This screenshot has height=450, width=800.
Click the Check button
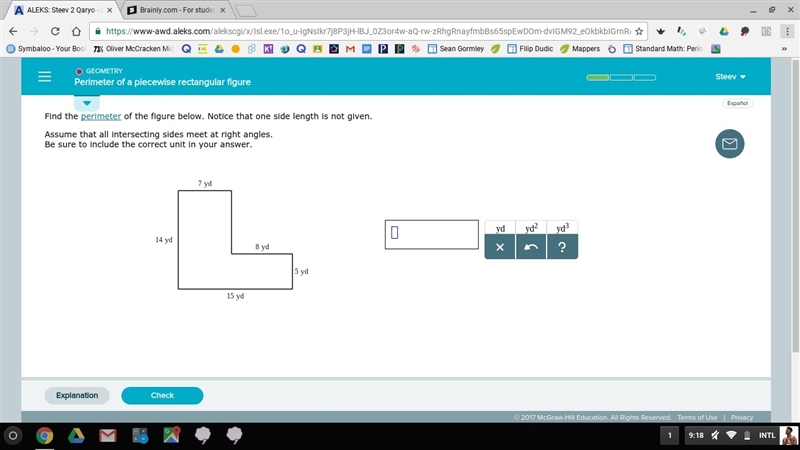pos(162,395)
